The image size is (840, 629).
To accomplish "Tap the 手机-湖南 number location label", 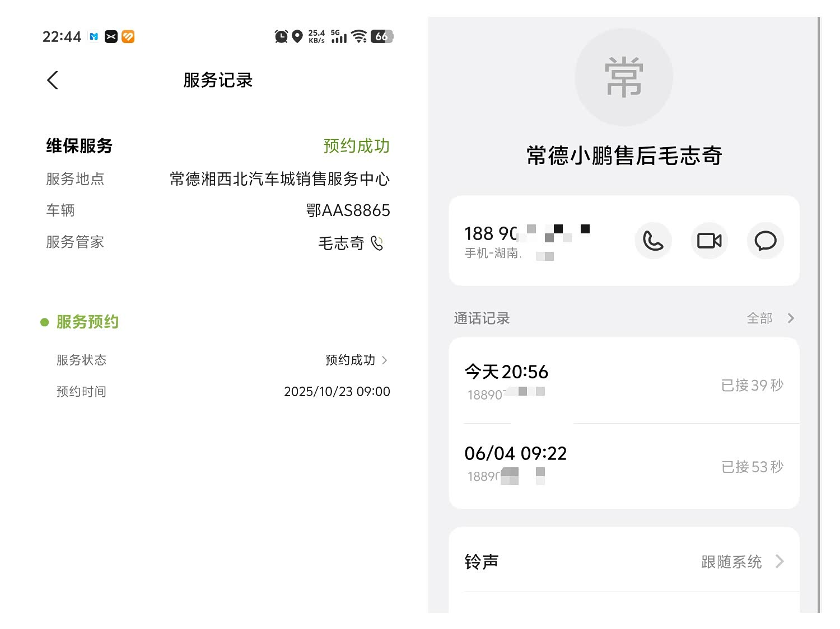I will (493, 254).
